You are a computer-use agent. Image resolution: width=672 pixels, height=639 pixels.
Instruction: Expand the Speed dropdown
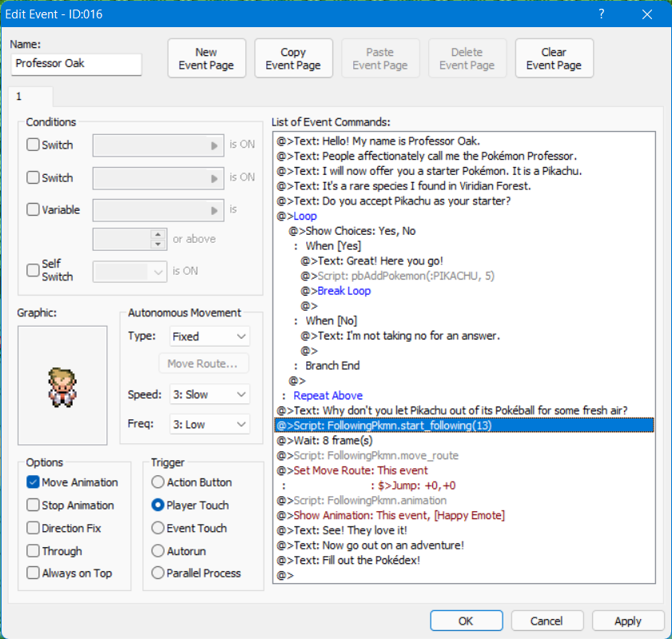209,395
